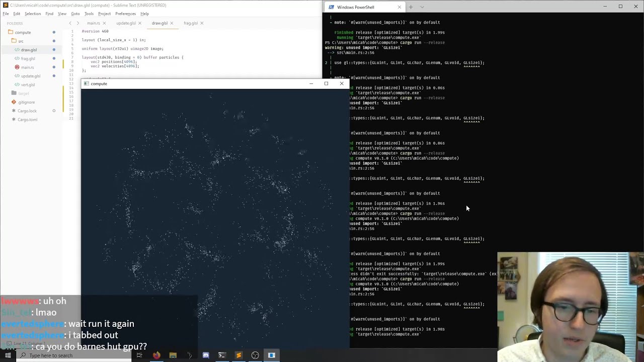Open the Goto menu

(75, 14)
